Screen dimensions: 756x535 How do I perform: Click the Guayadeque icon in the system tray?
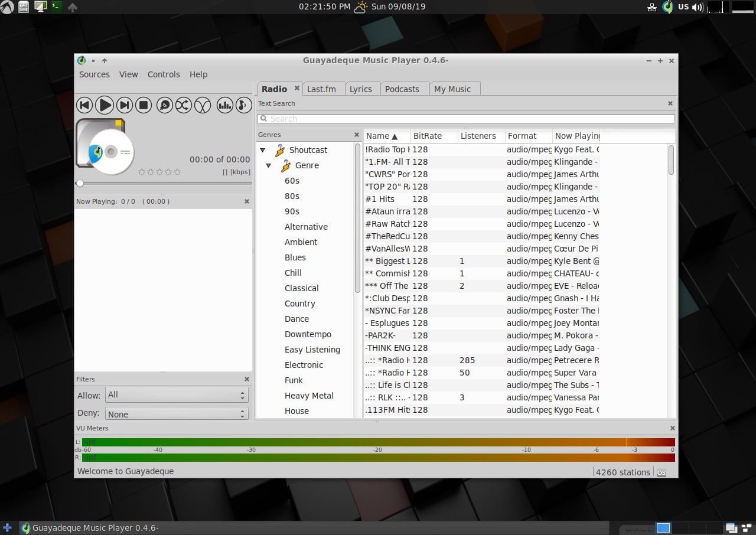coord(668,6)
